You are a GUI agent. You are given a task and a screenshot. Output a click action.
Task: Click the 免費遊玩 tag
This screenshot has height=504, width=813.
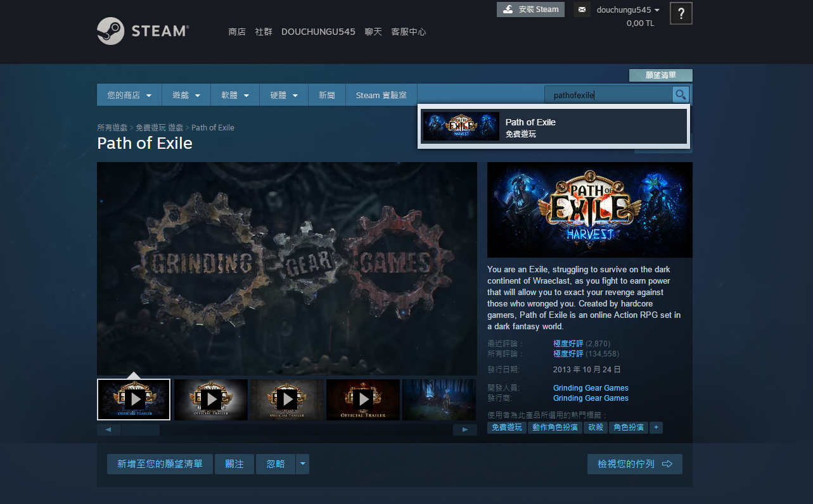coord(507,427)
